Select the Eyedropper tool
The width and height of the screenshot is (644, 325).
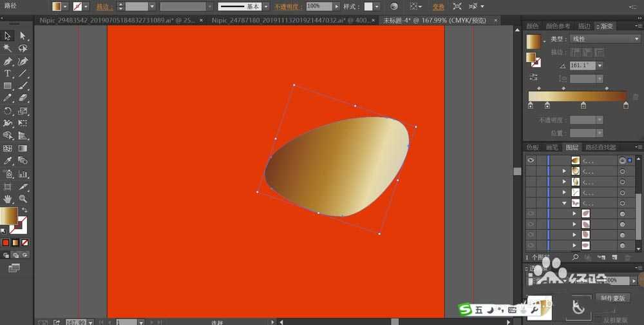(8, 161)
